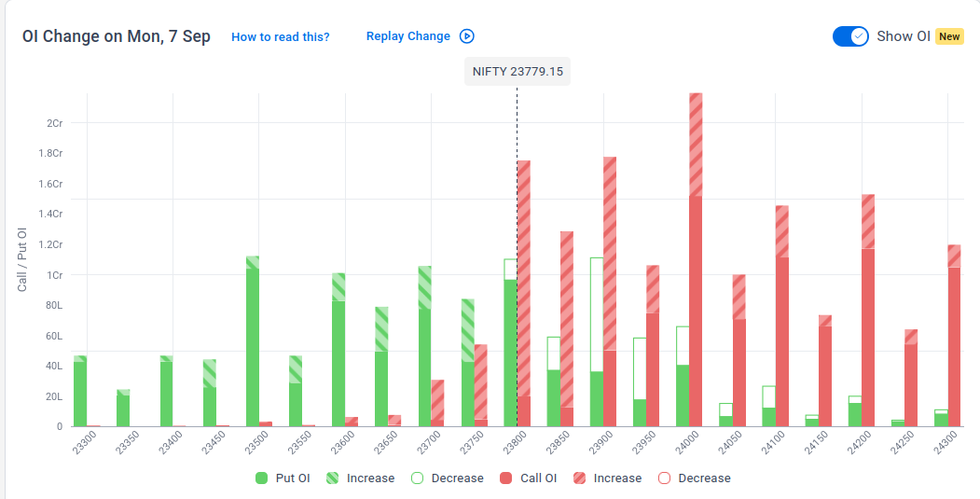Image resolution: width=980 pixels, height=499 pixels.
Task: Toggle the Show OI switch off
Action: (850, 36)
